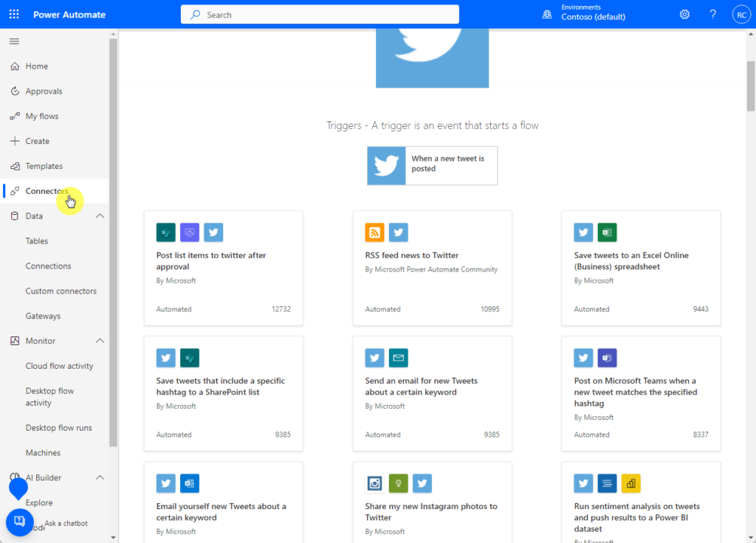Click the main page vertical scrollbar thumb
The width and height of the screenshot is (756, 543).
pos(751,86)
